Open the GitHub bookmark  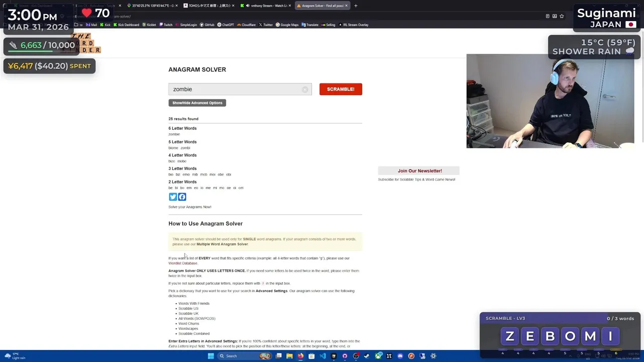(207, 25)
